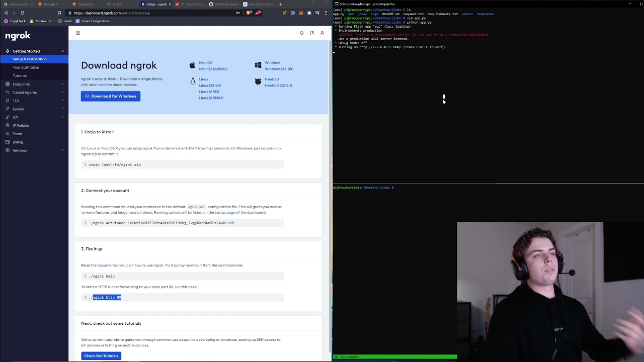Click the Billing card icon
This screenshot has width=644, height=362.
point(8,142)
